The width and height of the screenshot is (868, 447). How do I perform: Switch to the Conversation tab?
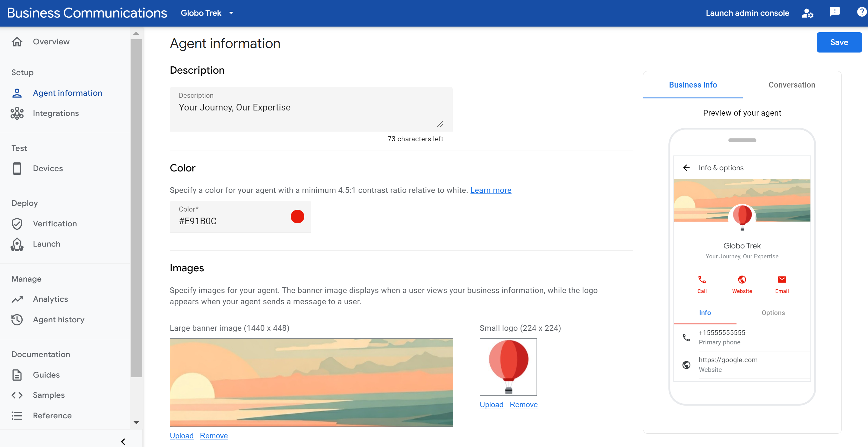pyautogui.click(x=792, y=85)
